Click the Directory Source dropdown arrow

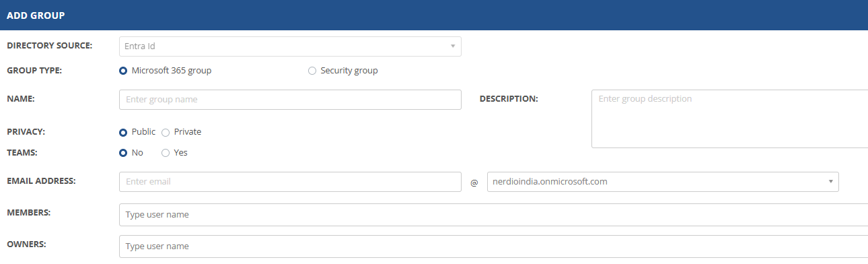453,46
